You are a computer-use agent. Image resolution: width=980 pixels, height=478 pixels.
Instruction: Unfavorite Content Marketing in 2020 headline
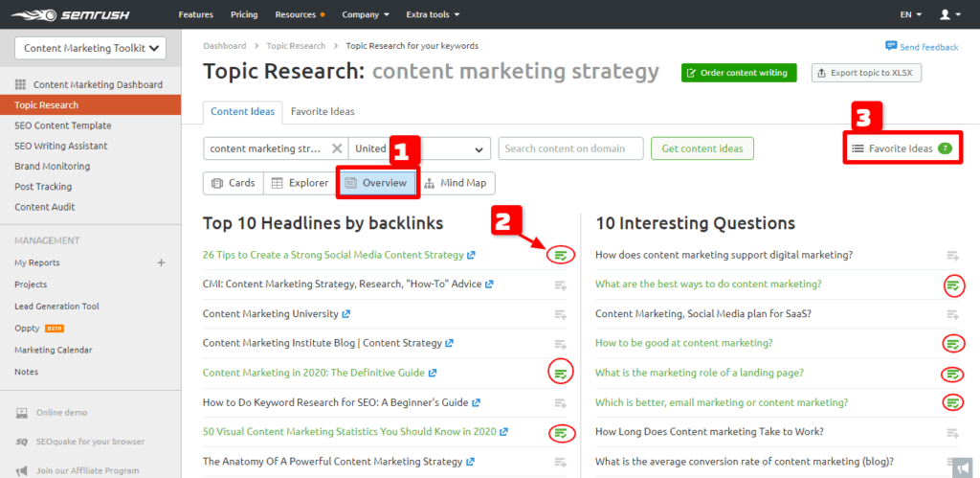pos(561,374)
